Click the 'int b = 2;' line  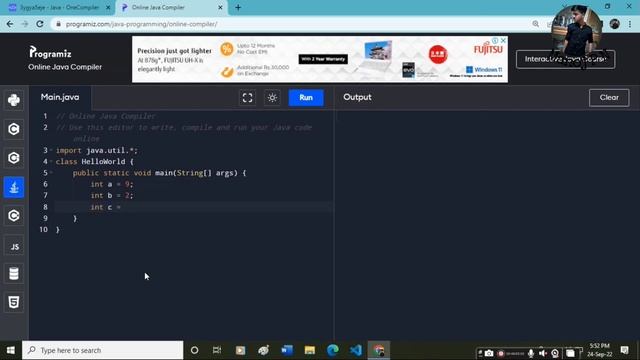coord(112,196)
